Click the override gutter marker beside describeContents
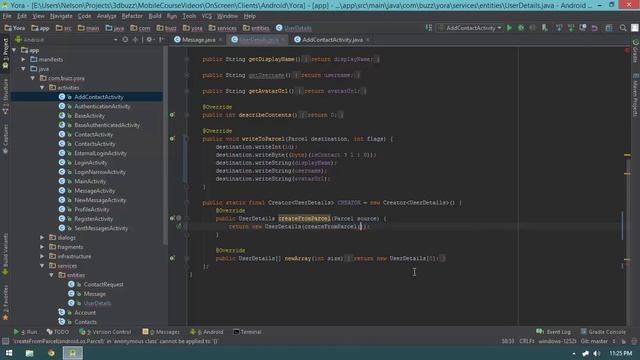 coord(172,115)
